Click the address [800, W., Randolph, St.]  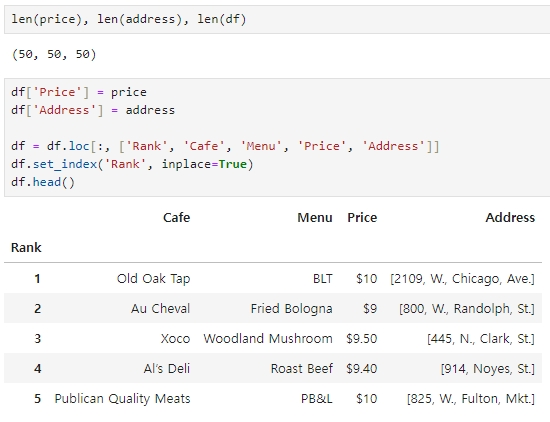pyautogui.click(x=467, y=309)
